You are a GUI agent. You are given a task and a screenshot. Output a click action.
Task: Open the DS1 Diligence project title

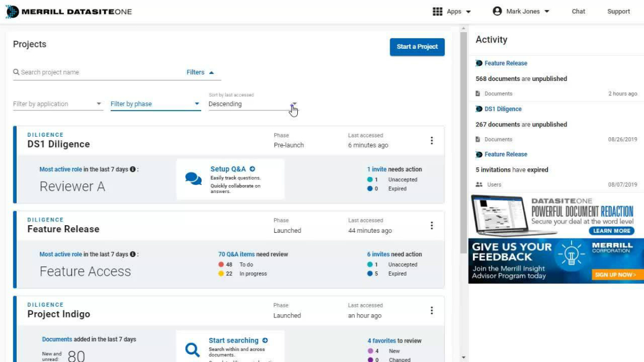(58, 144)
